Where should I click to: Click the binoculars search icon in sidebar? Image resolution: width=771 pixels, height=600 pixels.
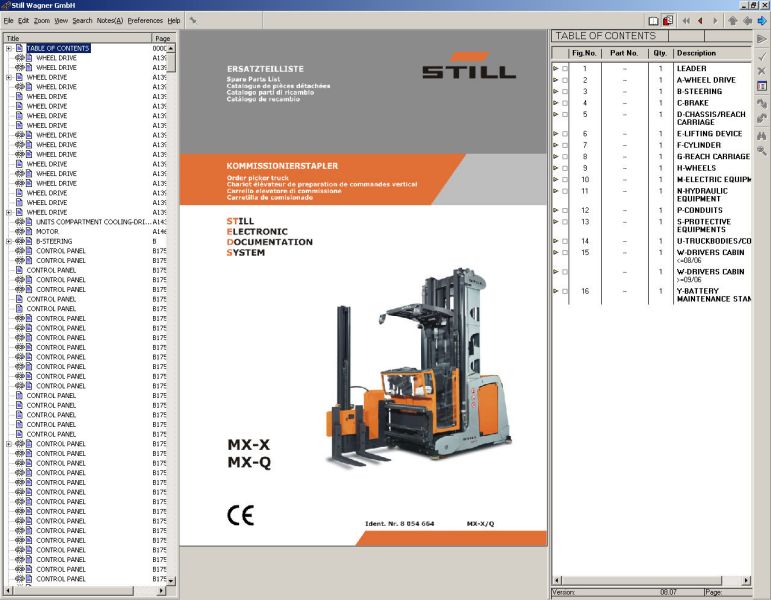(762, 134)
